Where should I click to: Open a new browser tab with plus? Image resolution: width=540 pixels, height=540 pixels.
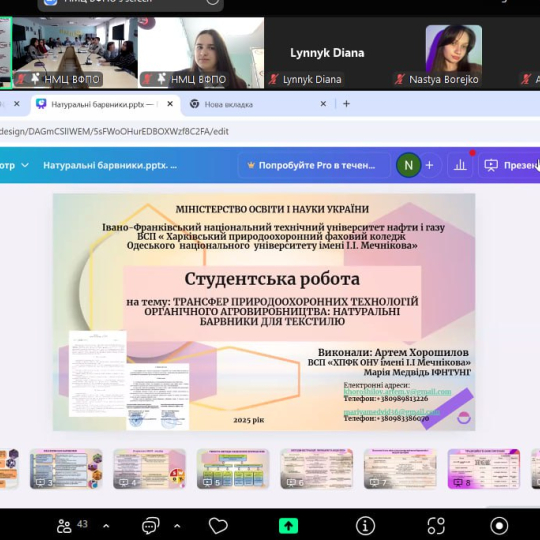(x=346, y=104)
